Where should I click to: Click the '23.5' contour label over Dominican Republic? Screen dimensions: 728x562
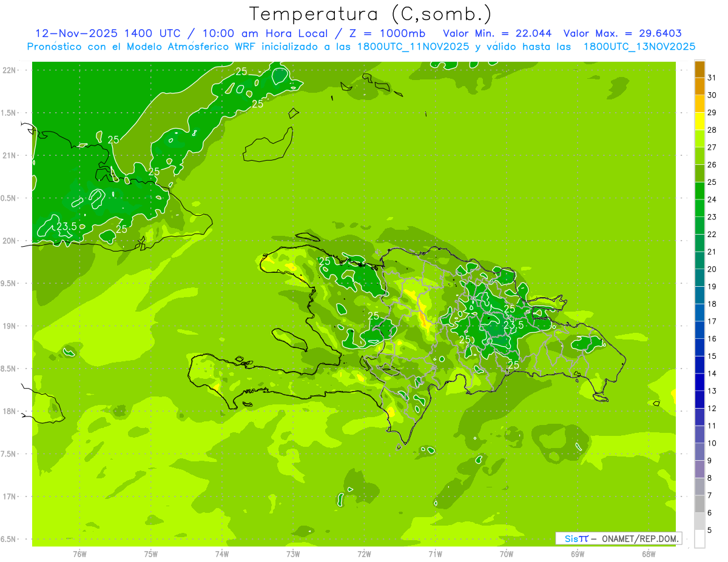[x=513, y=325]
